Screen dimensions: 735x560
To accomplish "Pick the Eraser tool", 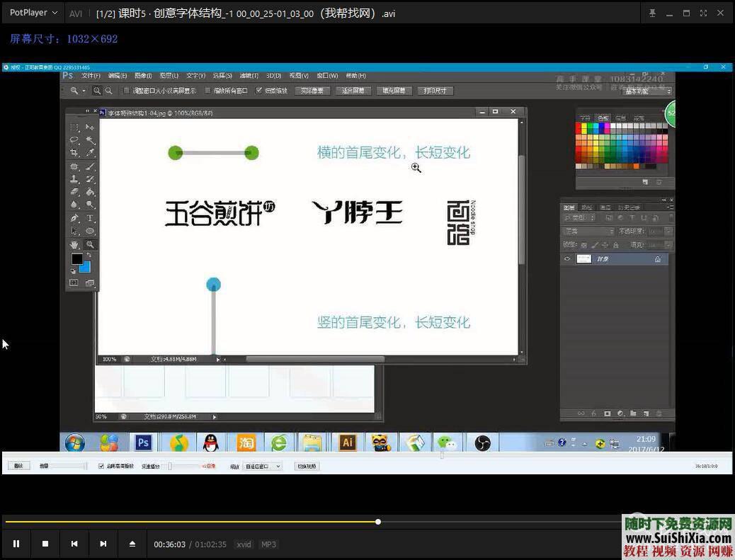I will [x=74, y=191].
